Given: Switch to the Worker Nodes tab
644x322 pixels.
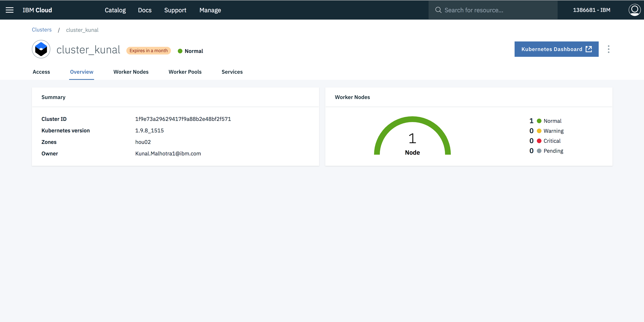Looking at the screenshot, I should click(x=131, y=72).
